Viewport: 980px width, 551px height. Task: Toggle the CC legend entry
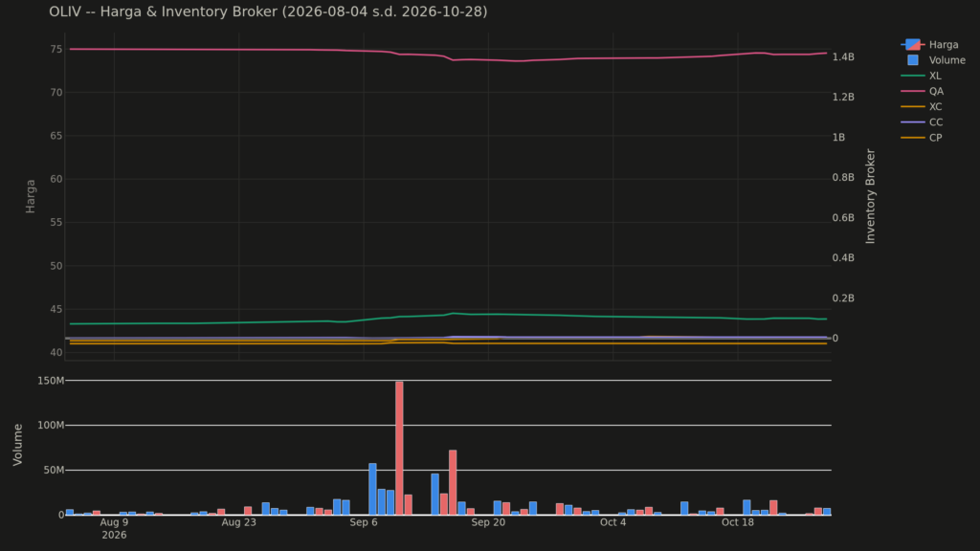(x=922, y=122)
